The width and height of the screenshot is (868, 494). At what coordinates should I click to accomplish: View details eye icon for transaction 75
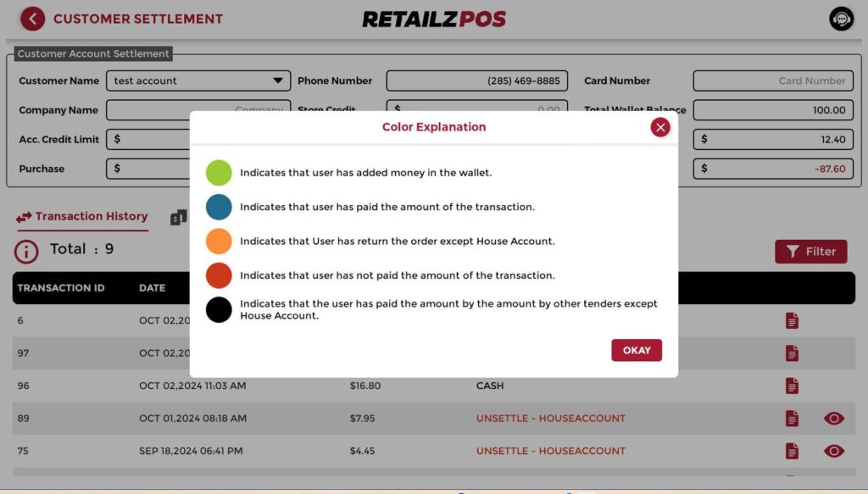834,451
